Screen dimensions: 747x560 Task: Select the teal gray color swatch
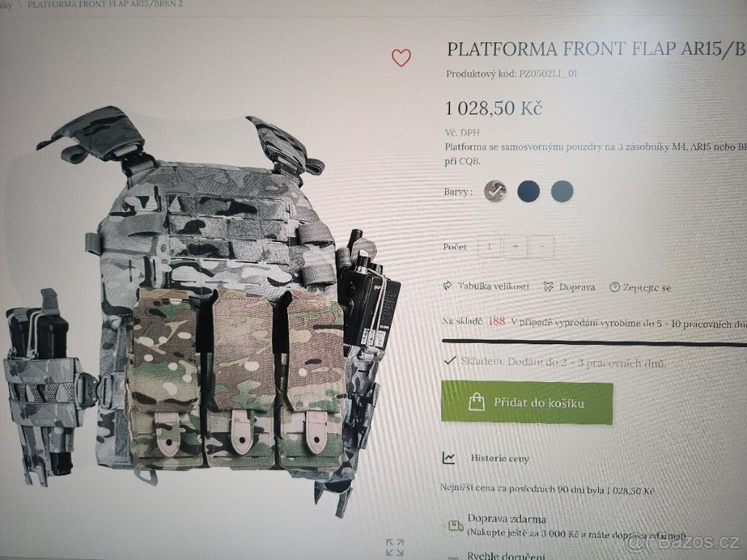(562, 192)
